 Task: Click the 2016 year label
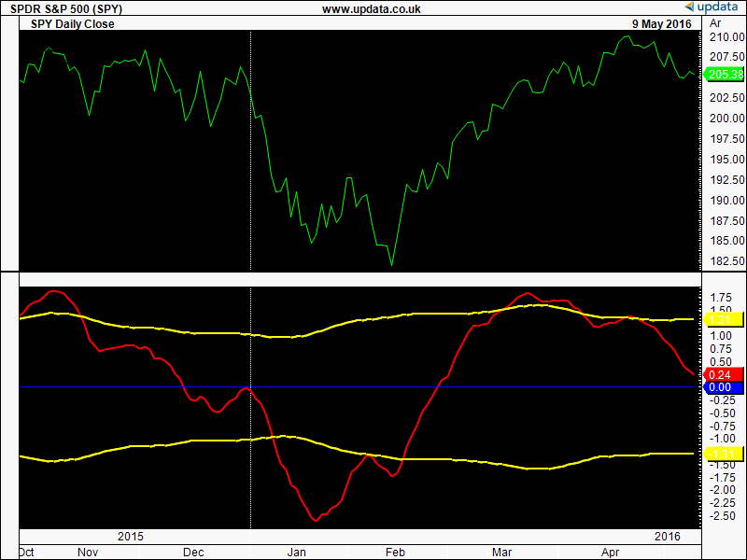668,537
